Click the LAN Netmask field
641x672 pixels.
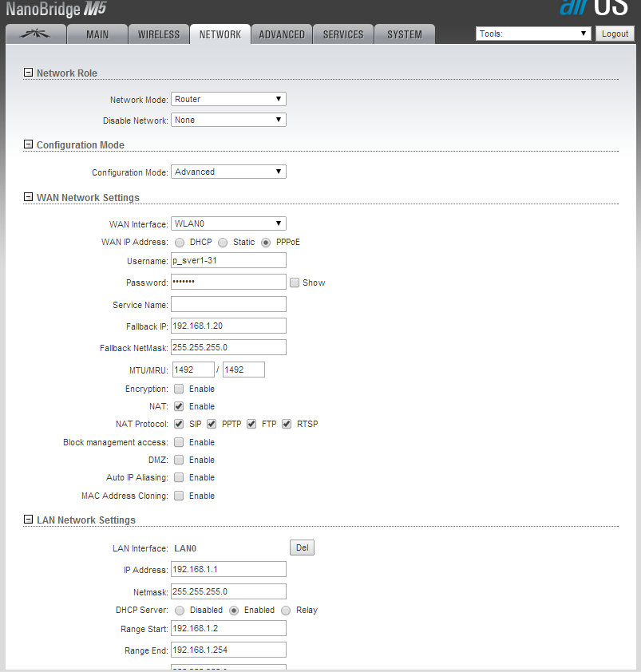click(228, 591)
